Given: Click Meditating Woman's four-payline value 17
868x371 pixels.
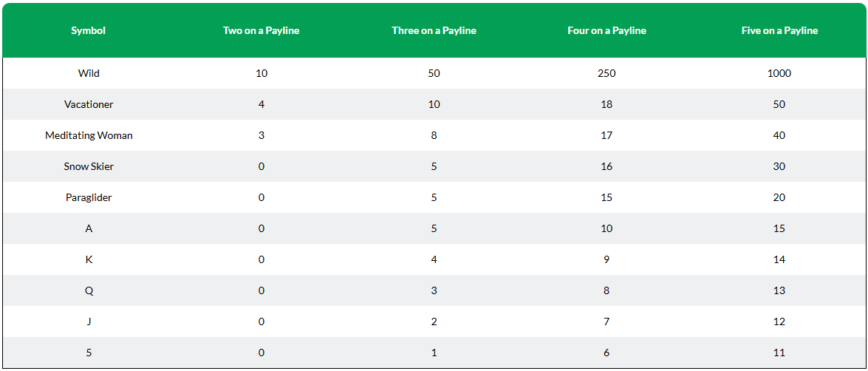Looking at the screenshot, I should tap(606, 135).
